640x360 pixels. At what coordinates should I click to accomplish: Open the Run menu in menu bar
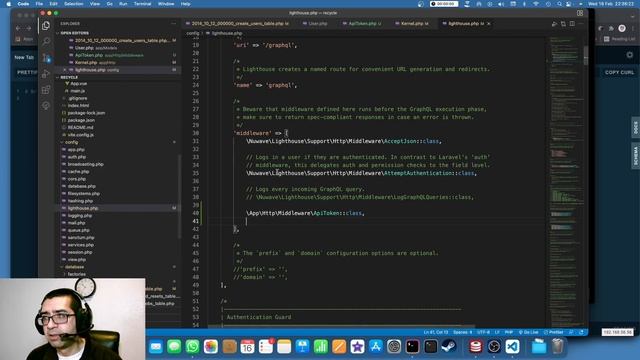[x=123, y=4]
